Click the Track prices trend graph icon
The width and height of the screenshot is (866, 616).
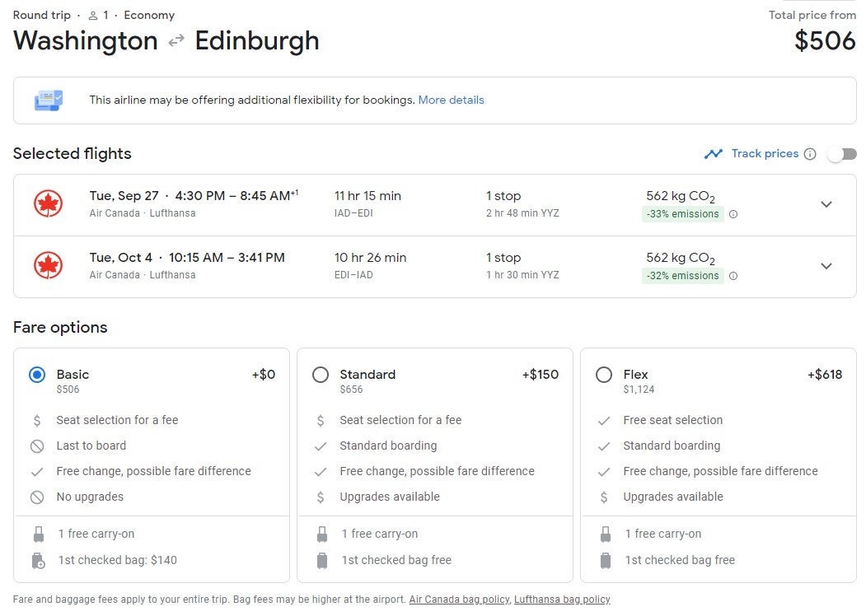coord(714,154)
